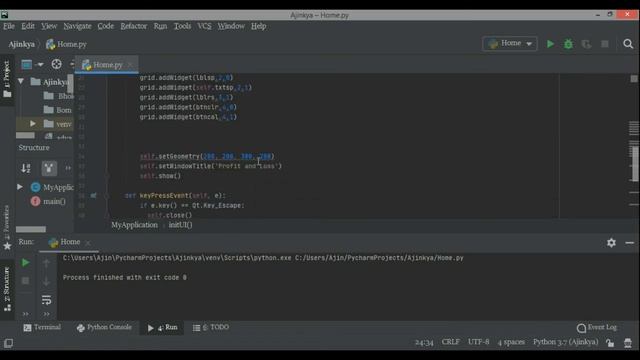
Task: Close the Home run tab
Action: (88, 242)
